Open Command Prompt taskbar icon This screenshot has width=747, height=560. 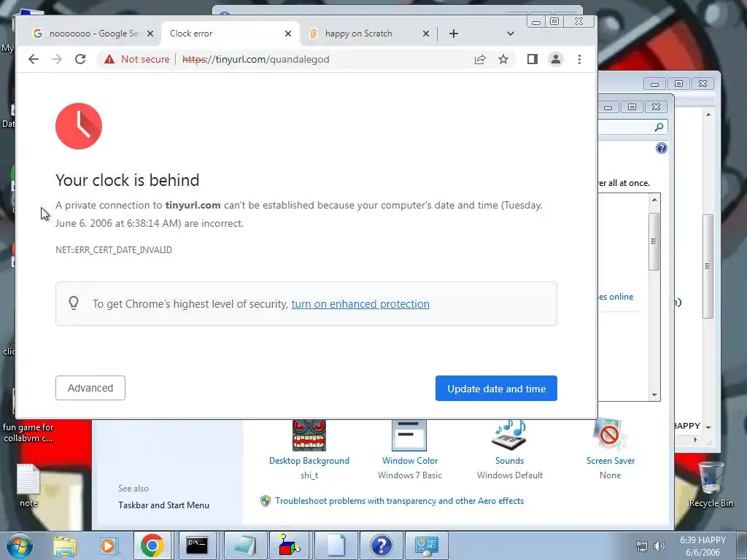[x=197, y=545]
